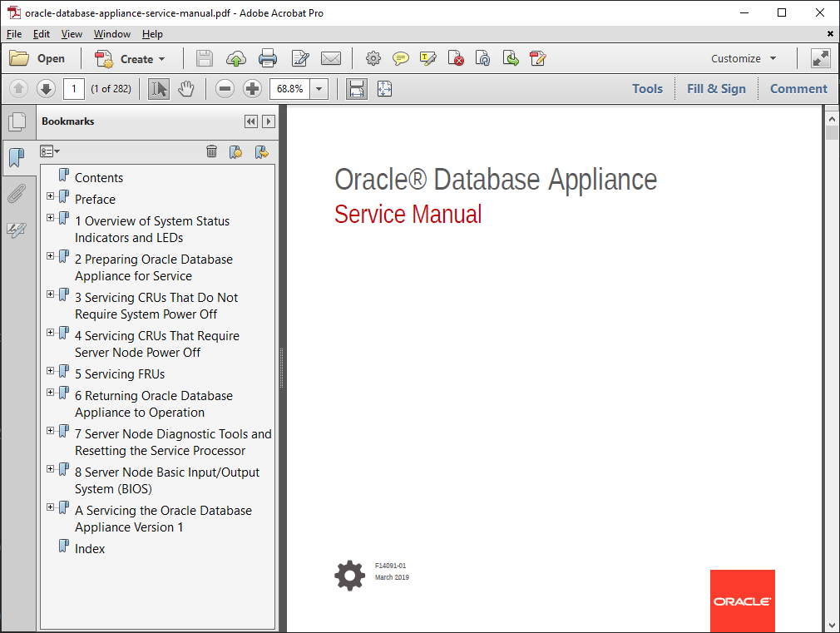Open the File menu
This screenshot has height=633, width=840.
pos(14,34)
